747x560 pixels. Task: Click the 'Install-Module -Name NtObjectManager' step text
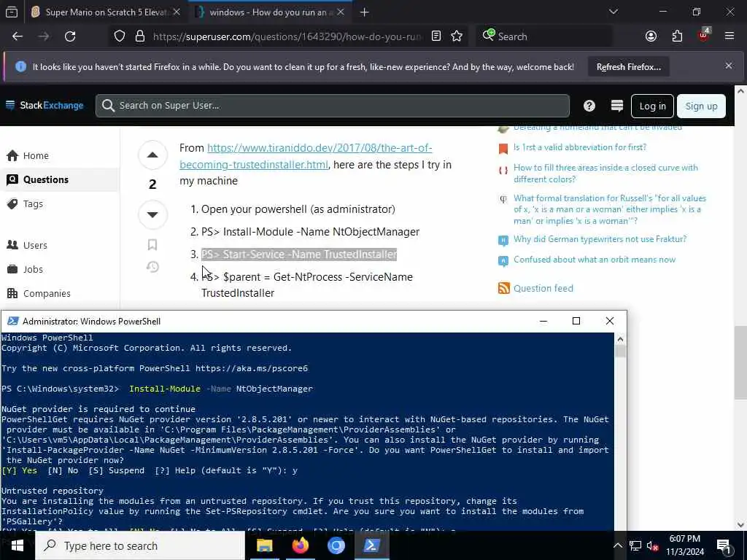(x=310, y=232)
